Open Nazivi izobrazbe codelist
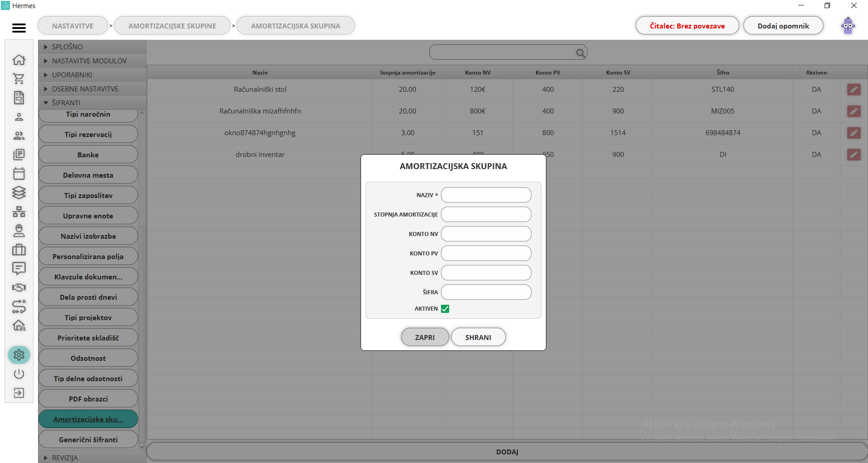868x463 pixels. (88, 236)
